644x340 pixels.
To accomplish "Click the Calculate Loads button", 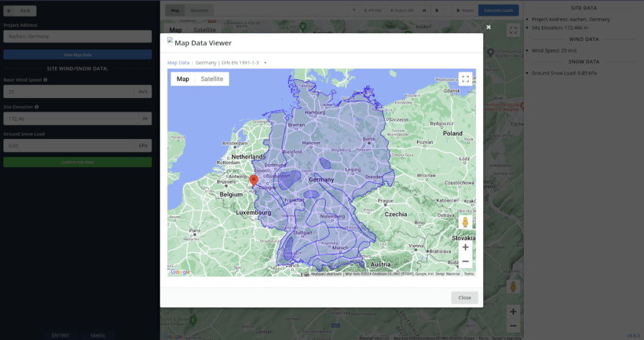I will (498, 11).
